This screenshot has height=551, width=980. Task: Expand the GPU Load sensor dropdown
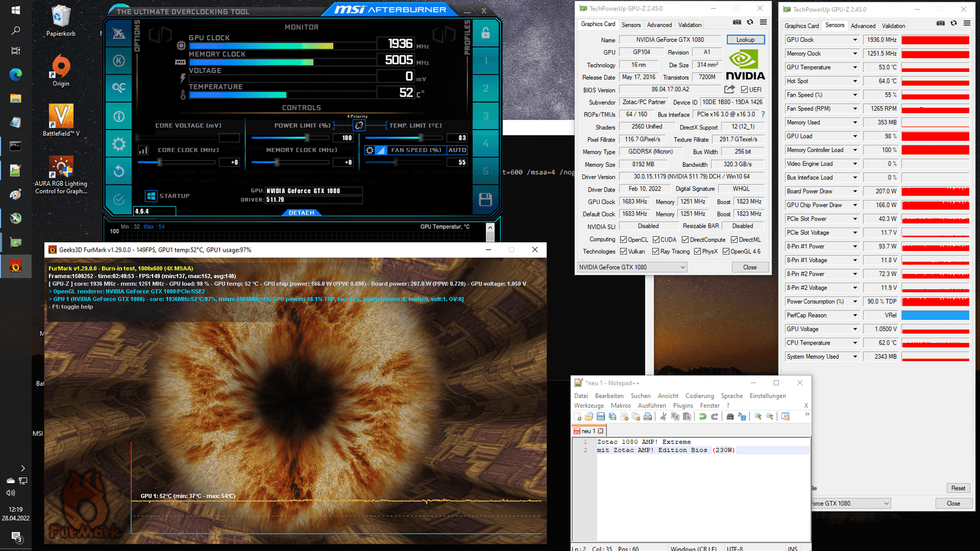point(855,137)
